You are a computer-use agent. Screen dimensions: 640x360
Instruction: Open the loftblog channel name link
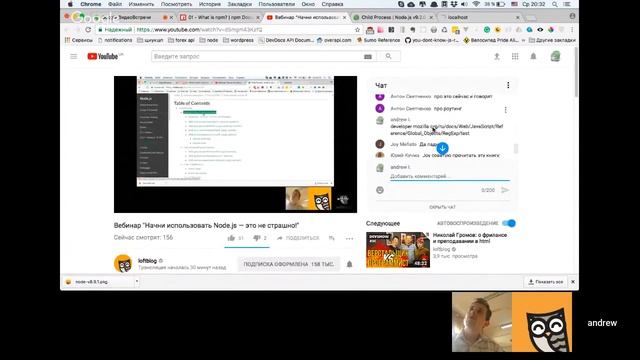pyautogui.click(x=147, y=260)
